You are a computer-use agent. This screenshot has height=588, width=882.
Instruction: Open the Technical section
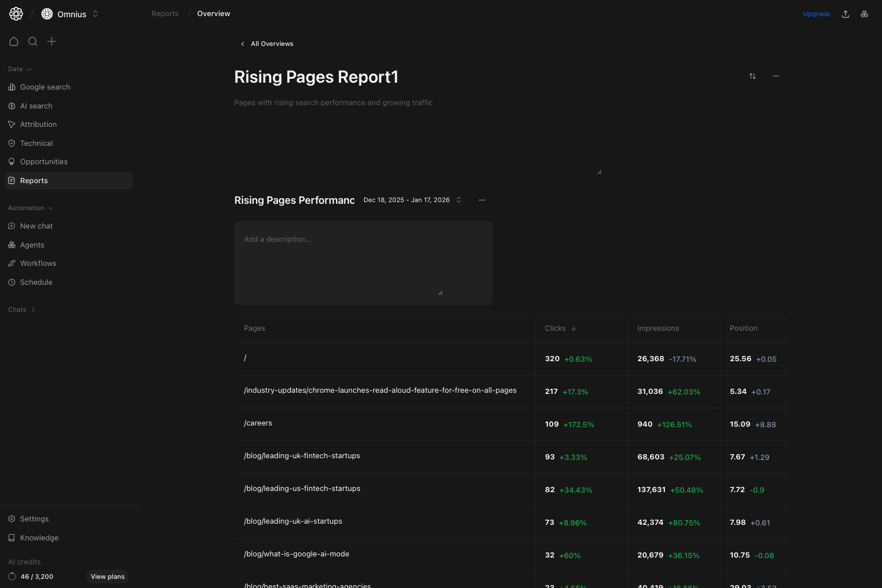pos(36,143)
